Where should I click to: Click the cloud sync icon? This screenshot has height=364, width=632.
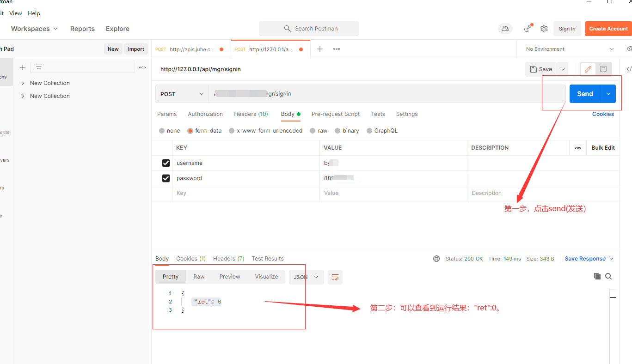[x=505, y=29]
